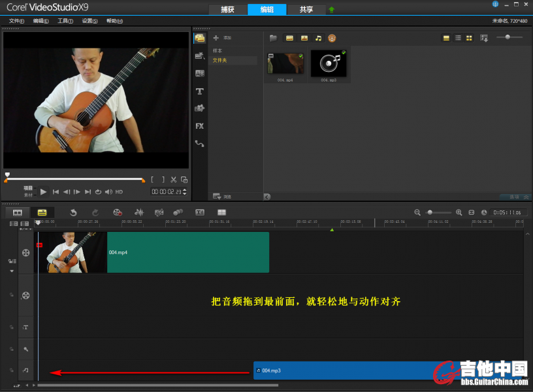Viewport: 533px width, 392px height.
Task: Click the voice track microphone icon
Action: [x=26, y=349]
